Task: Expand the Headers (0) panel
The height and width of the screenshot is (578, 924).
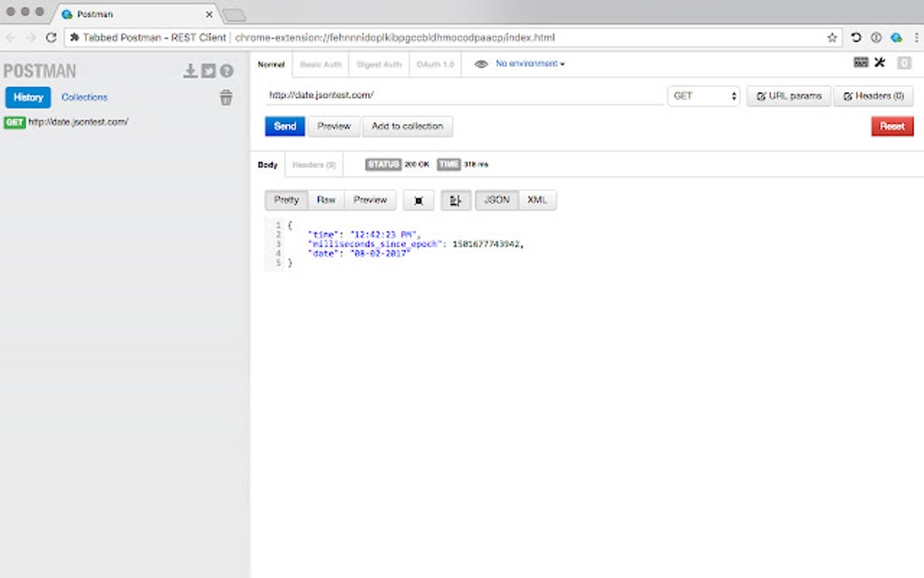Action: click(x=872, y=96)
